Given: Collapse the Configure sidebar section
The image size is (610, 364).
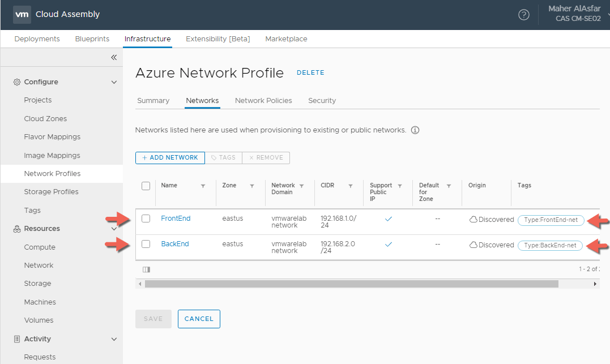Looking at the screenshot, I should [x=114, y=82].
